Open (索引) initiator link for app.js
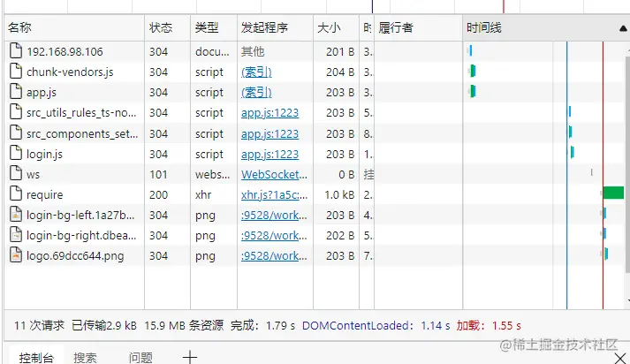 (256, 93)
